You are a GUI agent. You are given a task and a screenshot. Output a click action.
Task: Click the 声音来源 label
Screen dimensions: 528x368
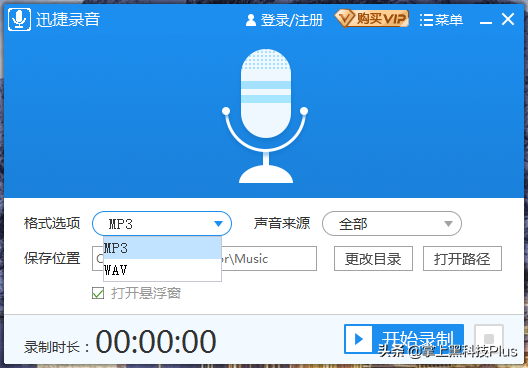click(x=282, y=223)
